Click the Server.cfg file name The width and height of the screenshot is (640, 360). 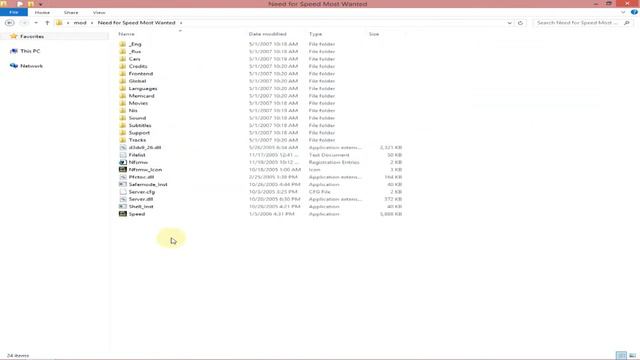[x=142, y=192]
